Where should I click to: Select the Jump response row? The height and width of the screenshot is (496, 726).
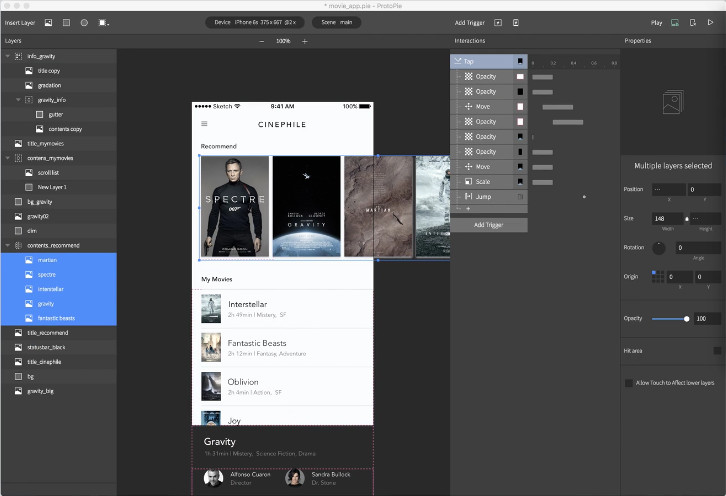pyautogui.click(x=489, y=196)
